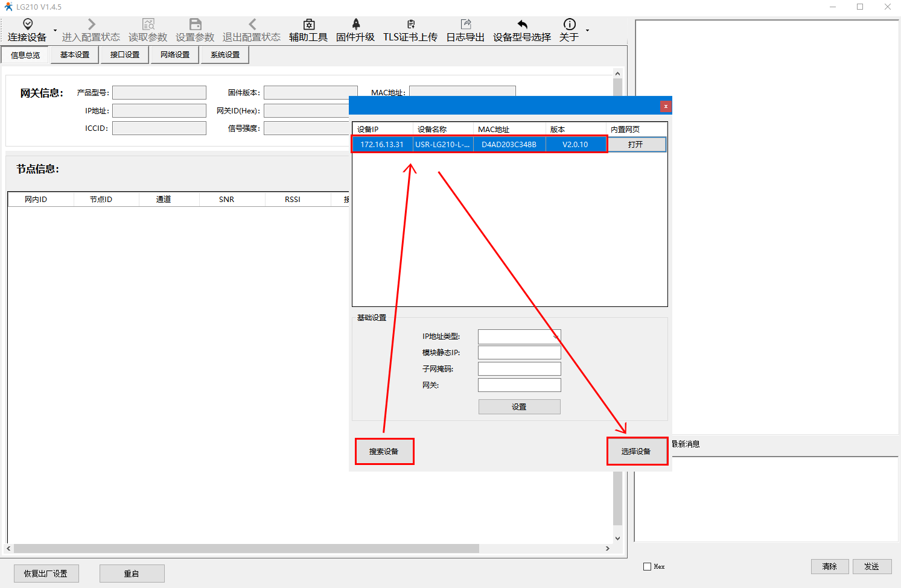The height and width of the screenshot is (588, 901).
Task: Enable the Hex checkbox
Action: [x=648, y=566]
